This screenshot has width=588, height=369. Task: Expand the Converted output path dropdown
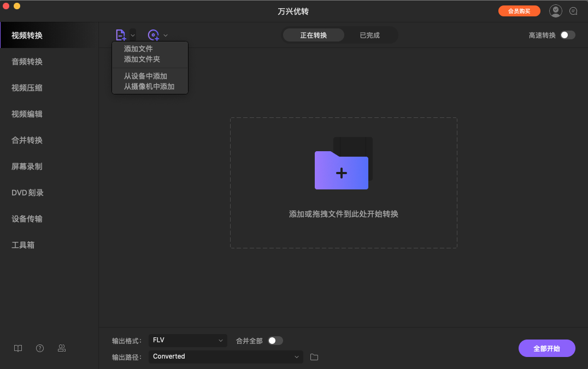[x=226, y=356]
